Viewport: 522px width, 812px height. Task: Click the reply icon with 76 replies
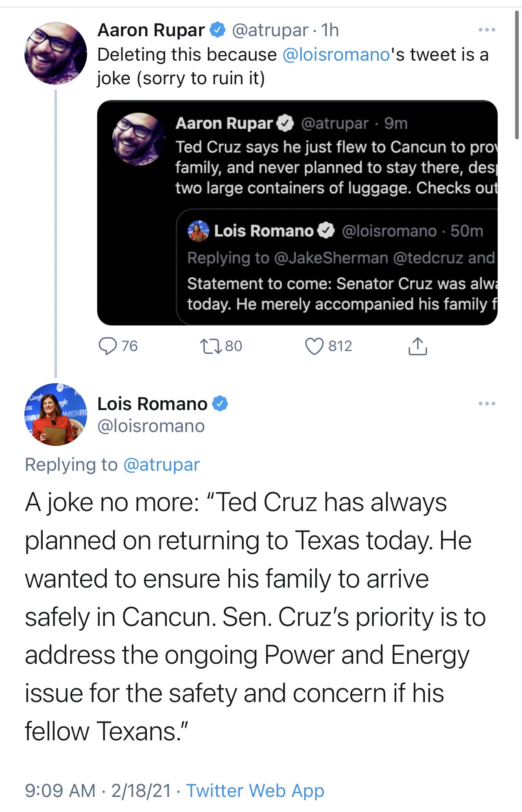(x=108, y=346)
